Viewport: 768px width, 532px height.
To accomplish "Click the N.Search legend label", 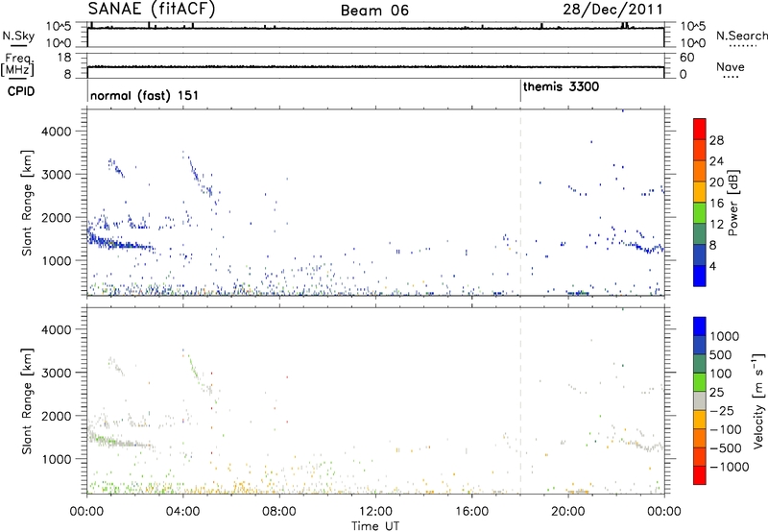I will (741, 36).
